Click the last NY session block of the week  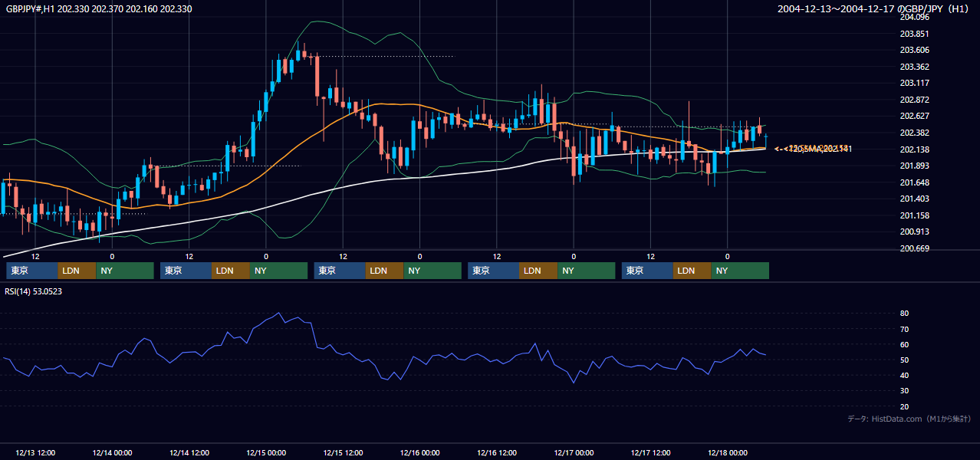pyautogui.click(x=740, y=271)
